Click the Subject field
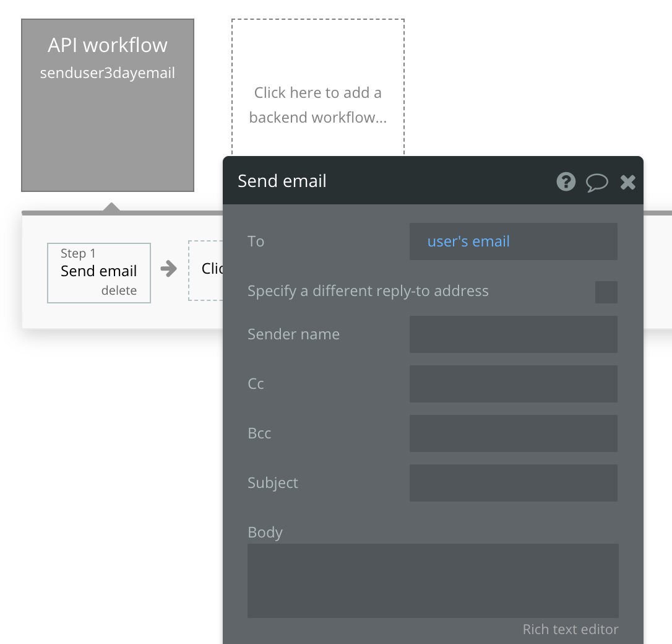The width and height of the screenshot is (672, 644). tap(514, 483)
